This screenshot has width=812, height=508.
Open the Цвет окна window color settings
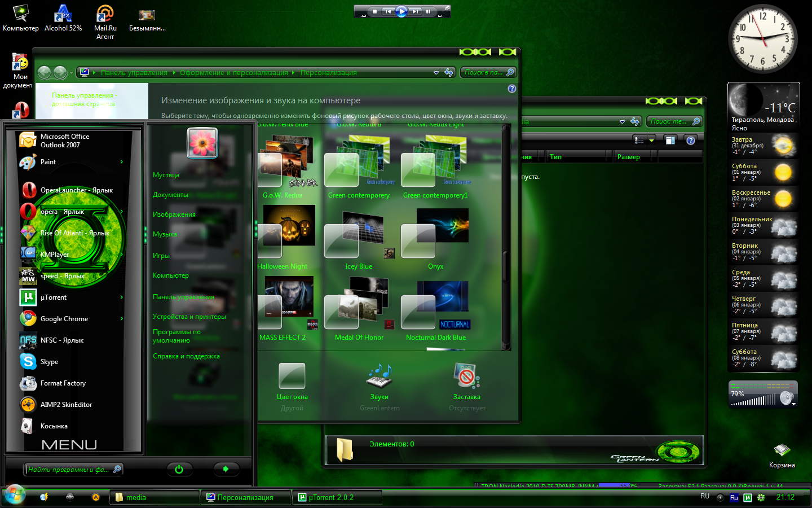coord(292,387)
